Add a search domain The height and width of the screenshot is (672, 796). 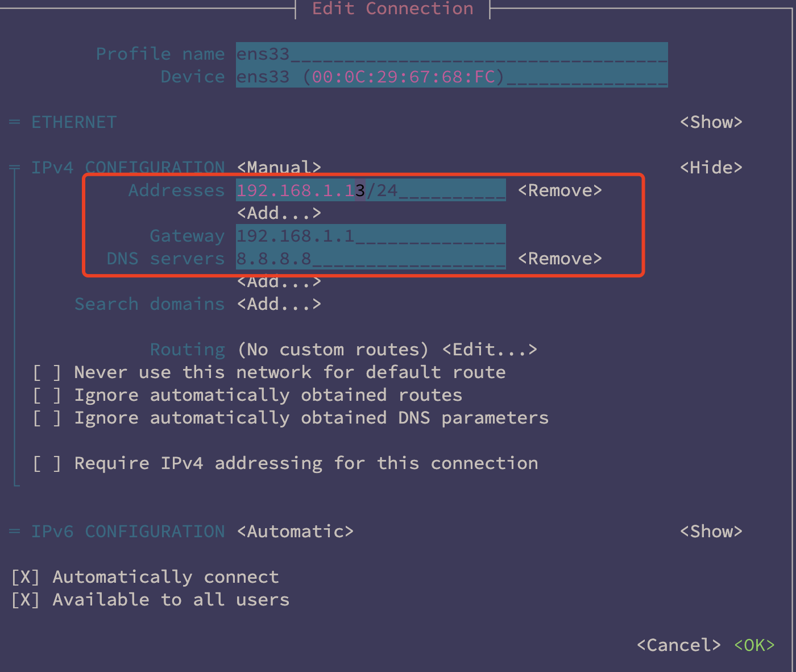(279, 304)
